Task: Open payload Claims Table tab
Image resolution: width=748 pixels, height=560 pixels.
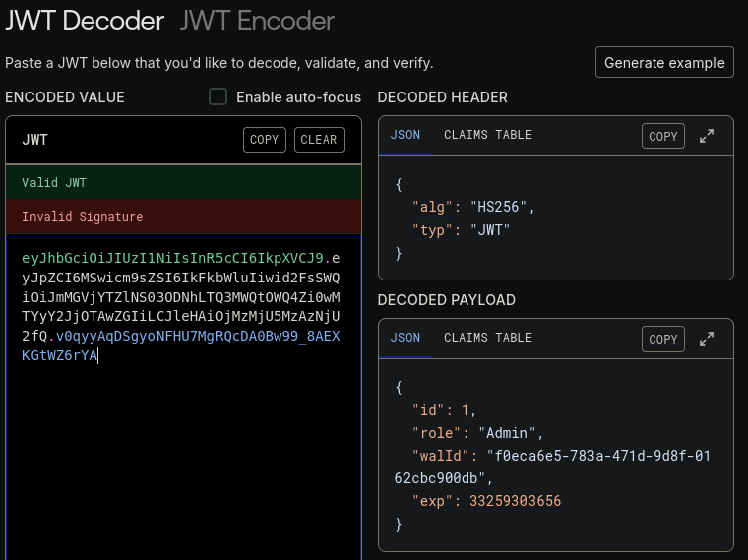Action: (487, 338)
